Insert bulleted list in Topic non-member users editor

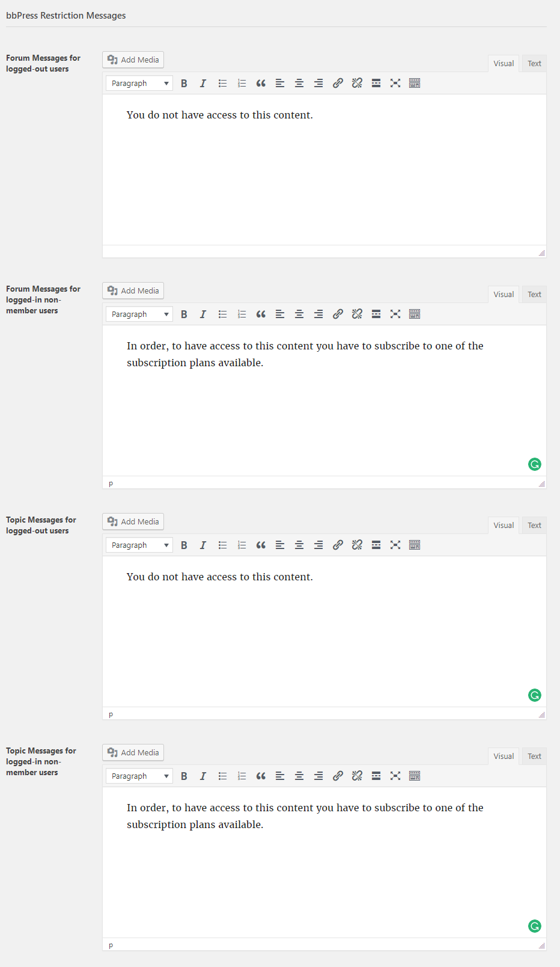pos(222,776)
